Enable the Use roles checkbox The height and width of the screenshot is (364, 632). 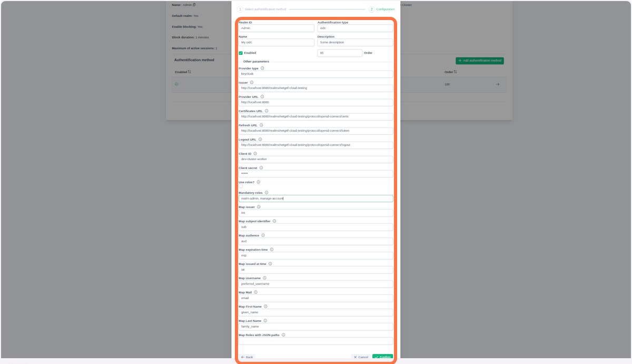[x=241, y=186]
